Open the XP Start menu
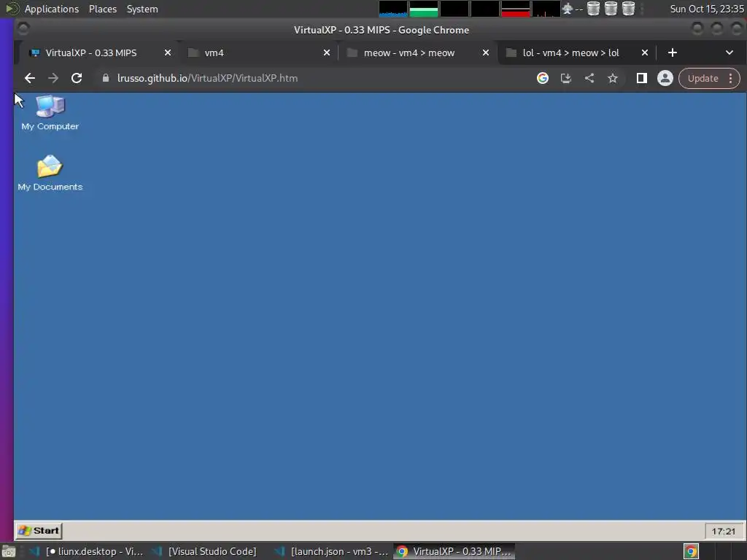 click(39, 531)
